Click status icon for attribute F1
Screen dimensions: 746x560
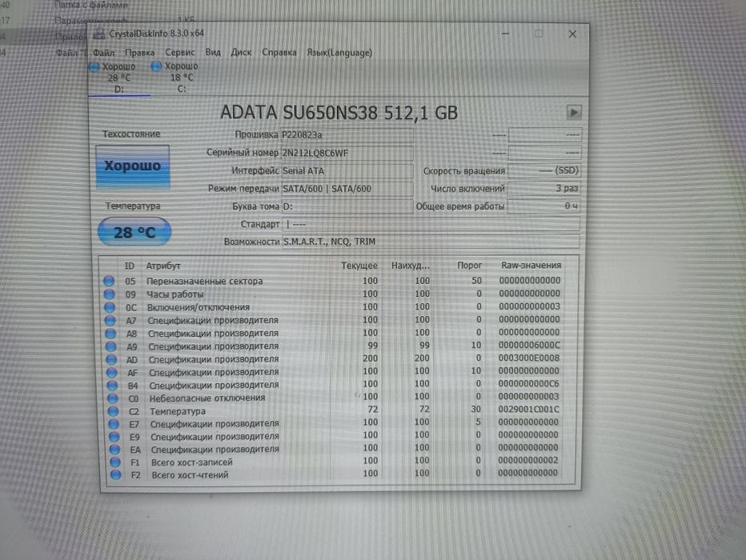point(115,462)
